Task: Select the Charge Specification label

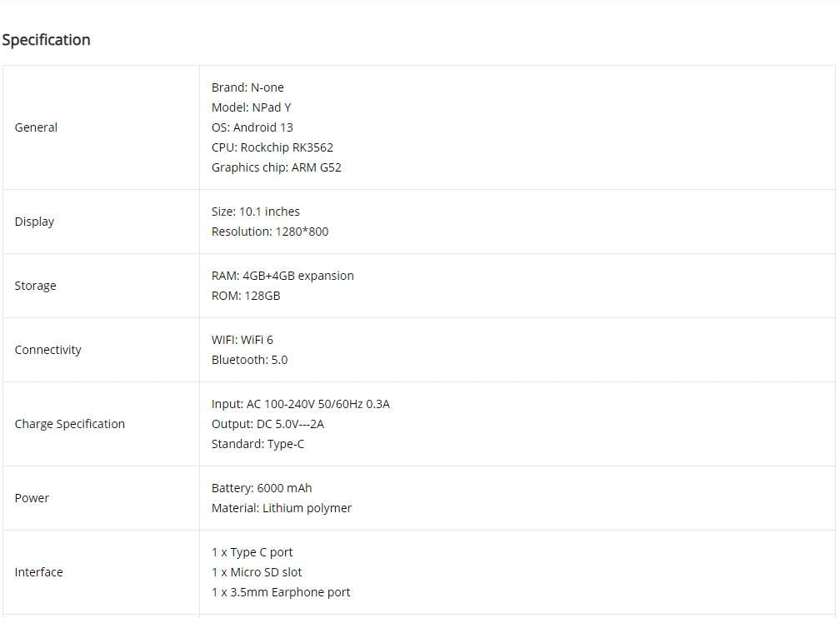Action: (x=70, y=424)
